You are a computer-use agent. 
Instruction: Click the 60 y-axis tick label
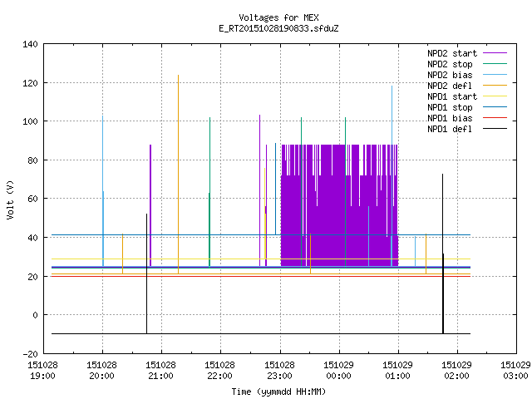(32, 199)
